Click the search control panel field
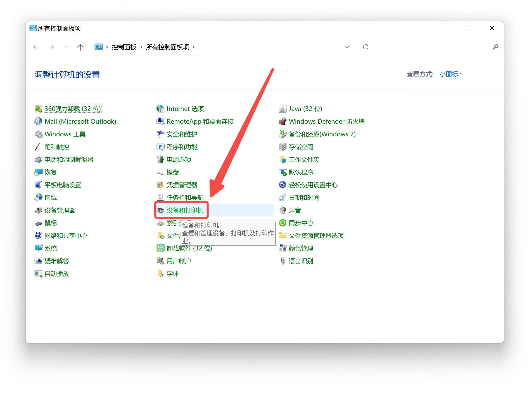532x396 pixels. 439,47
